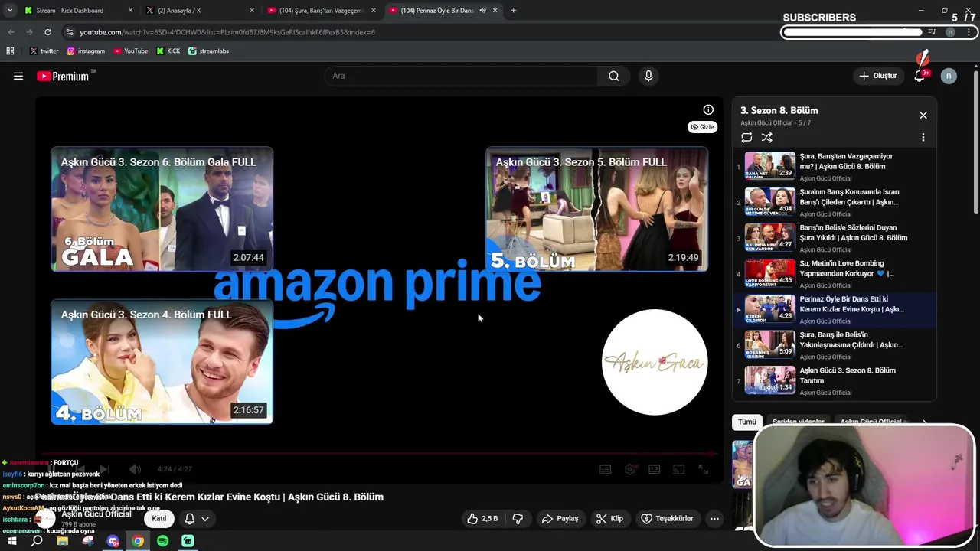Viewport: 980px width, 551px height.
Task: Play playlist video 'Şura, Barış ile Belis'in'
Action: [x=835, y=344]
